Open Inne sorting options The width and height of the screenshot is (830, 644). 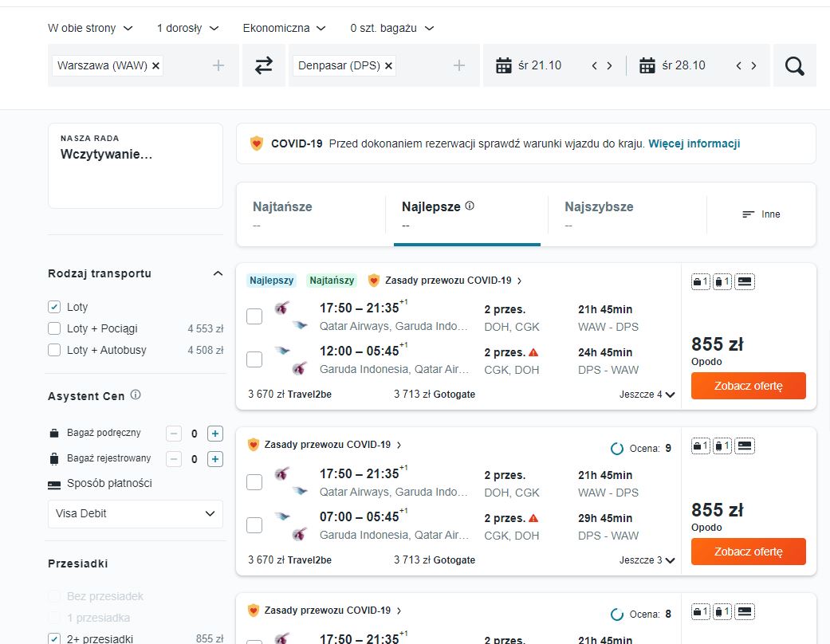(x=761, y=214)
